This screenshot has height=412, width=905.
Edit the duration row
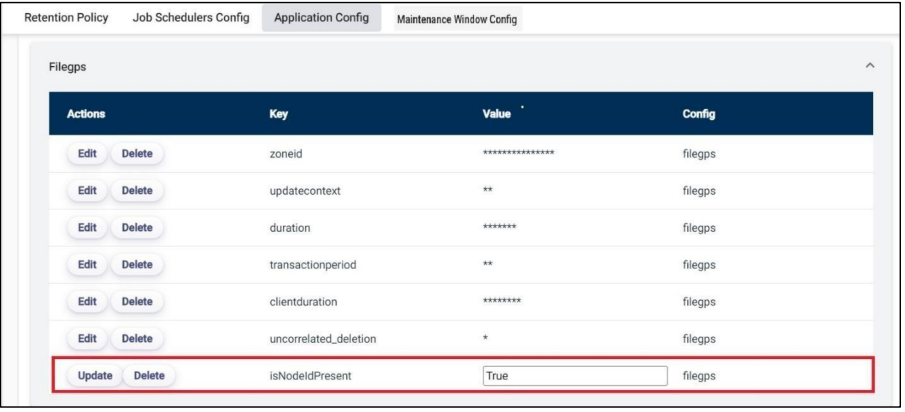87,228
